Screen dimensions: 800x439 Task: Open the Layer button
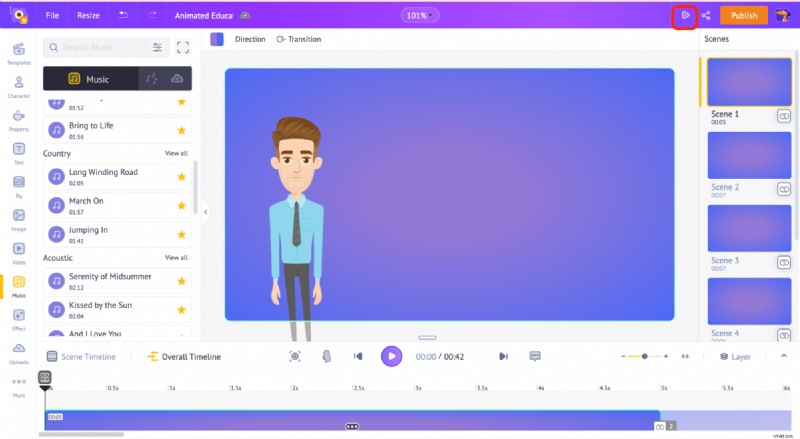[735, 356]
